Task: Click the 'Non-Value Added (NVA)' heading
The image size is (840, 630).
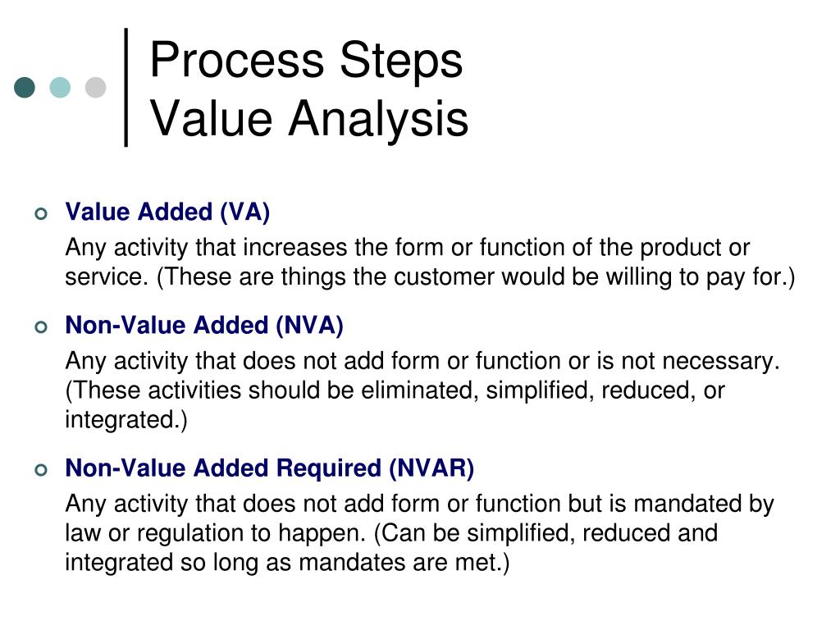Action: pyautogui.click(x=204, y=325)
